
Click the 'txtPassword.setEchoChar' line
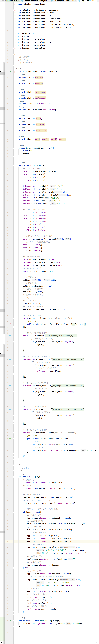click(x=38, y=271)
